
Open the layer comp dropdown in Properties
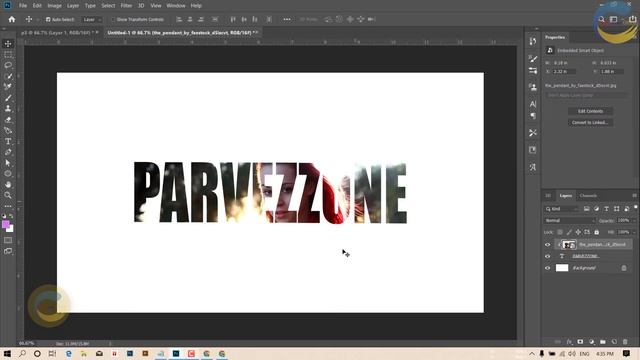coord(586,95)
